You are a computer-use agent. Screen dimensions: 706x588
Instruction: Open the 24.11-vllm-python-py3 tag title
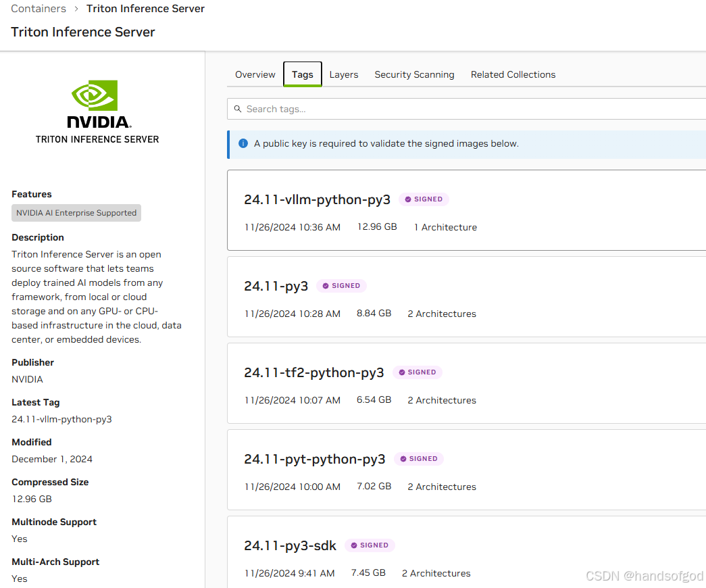[x=317, y=199]
